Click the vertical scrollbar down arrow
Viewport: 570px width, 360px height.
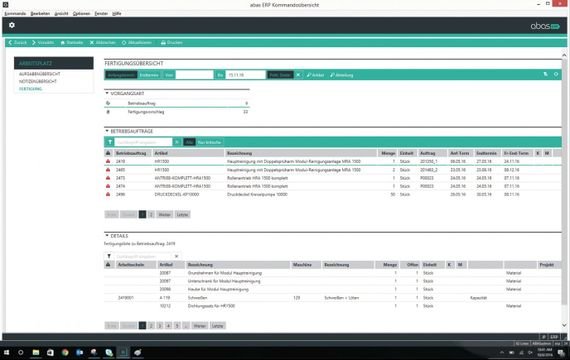pyautogui.click(x=564, y=325)
